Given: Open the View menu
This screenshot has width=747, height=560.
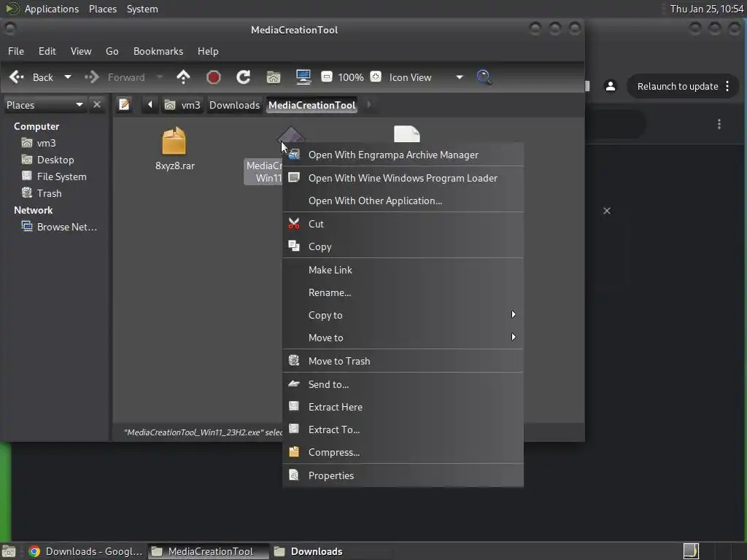Looking at the screenshot, I should (81, 51).
